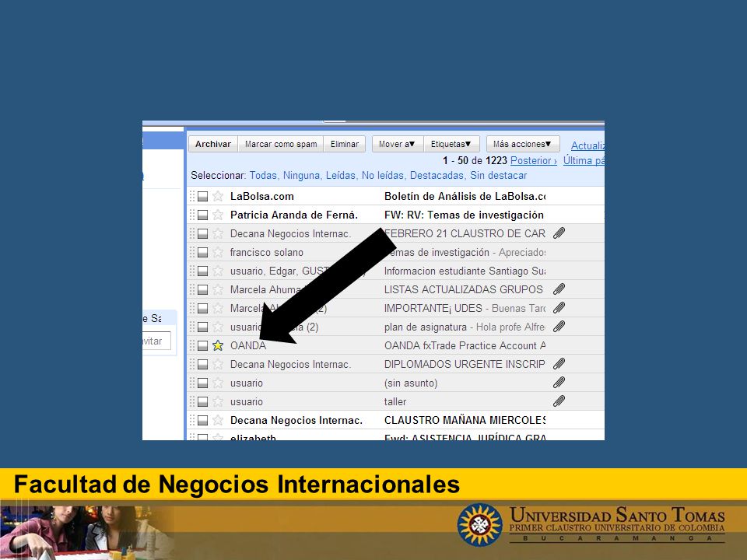The width and height of the screenshot is (747, 560).
Task: Open the message with subject taller
Action: click(395, 402)
